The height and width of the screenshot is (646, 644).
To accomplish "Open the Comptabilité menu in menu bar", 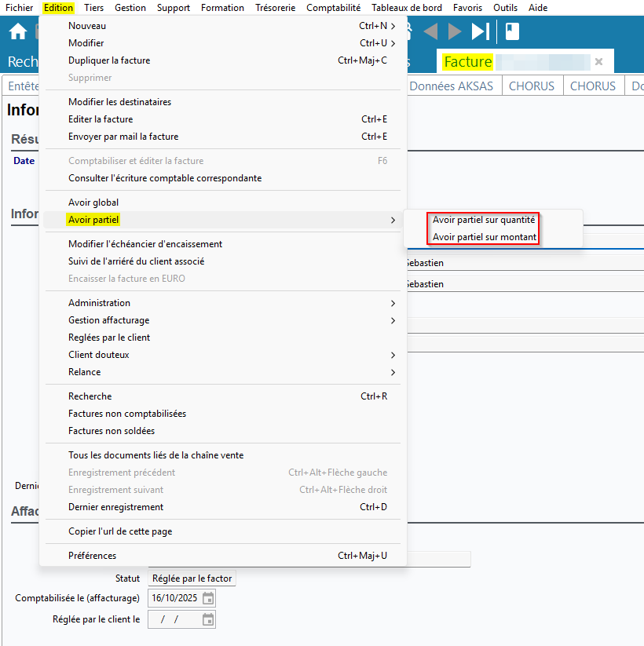I will tap(333, 8).
